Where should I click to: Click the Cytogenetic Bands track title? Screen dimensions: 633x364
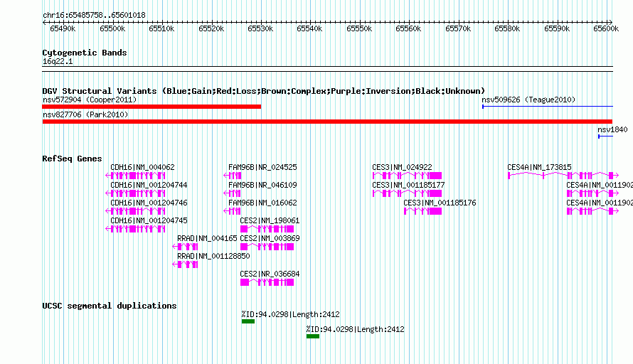click(85, 53)
